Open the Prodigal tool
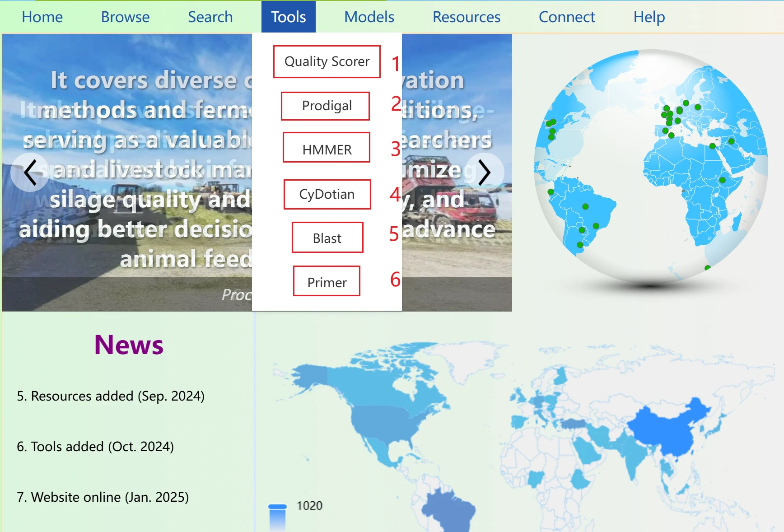The width and height of the screenshot is (784, 532). tap(326, 106)
